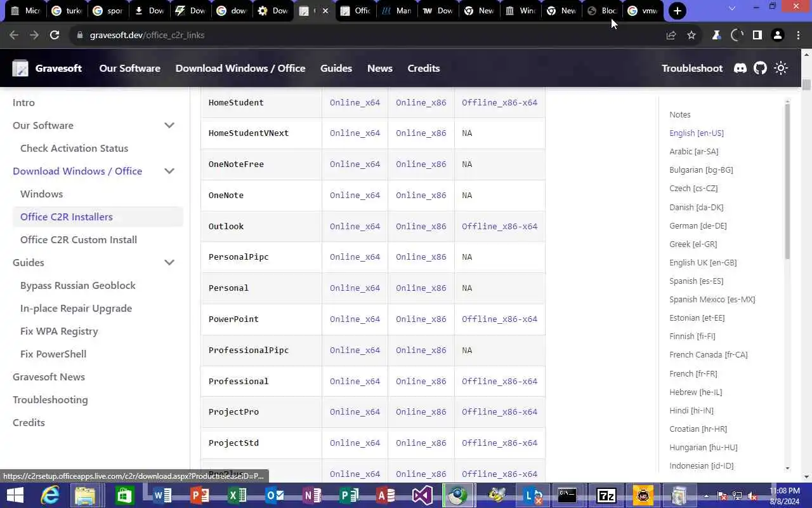812x508 pixels.
Task: Launch Outlook from taskbar
Action: pyautogui.click(x=274, y=495)
